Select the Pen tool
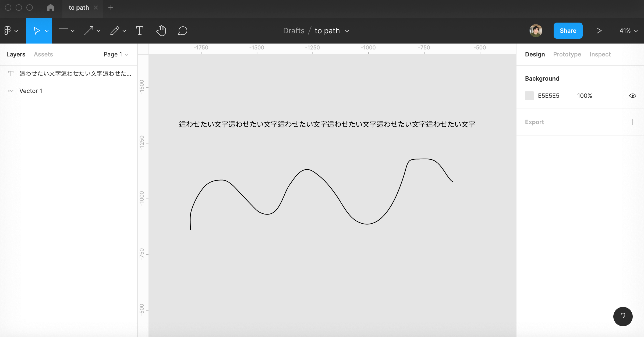 pos(115,30)
